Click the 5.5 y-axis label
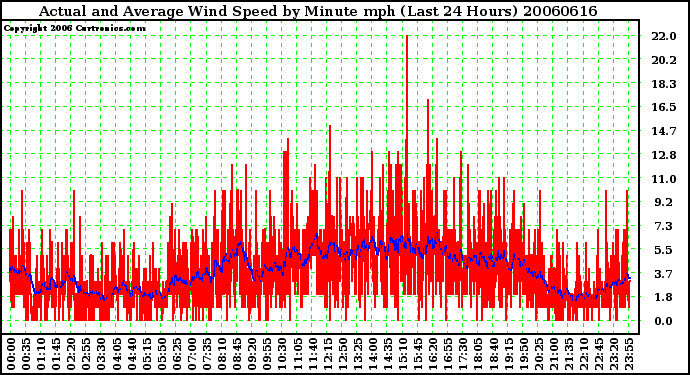690x375 pixels. pyautogui.click(x=664, y=250)
